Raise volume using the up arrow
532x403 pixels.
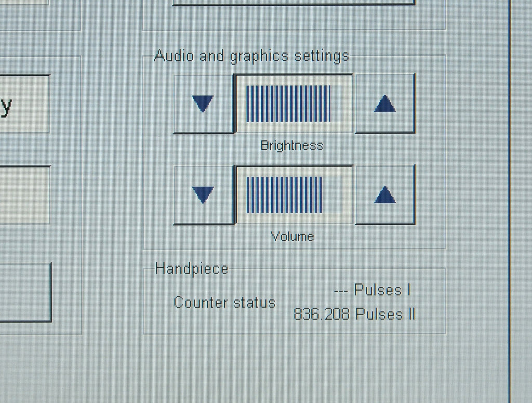(385, 195)
